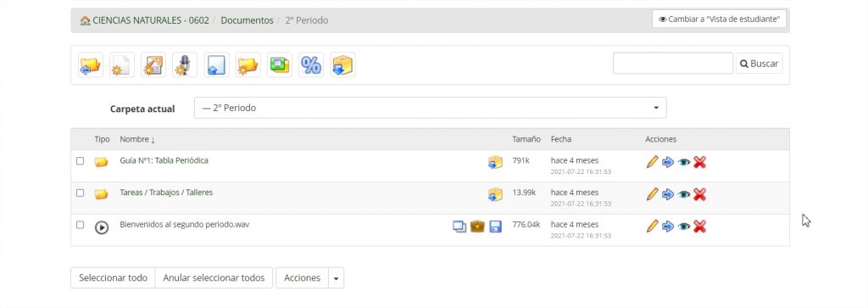The width and height of the screenshot is (868, 308).
Task: Expand the Acciones dropdown caret
Action: (336, 278)
